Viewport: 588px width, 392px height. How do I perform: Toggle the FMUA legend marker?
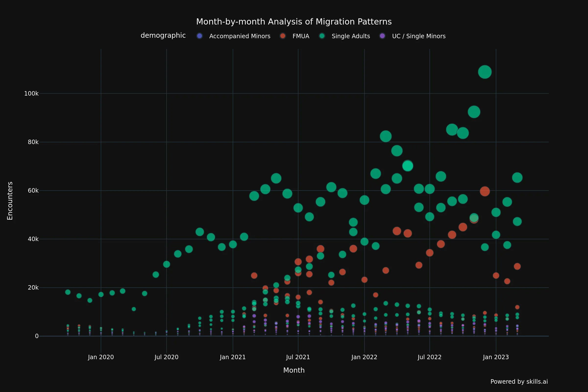click(283, 36)
